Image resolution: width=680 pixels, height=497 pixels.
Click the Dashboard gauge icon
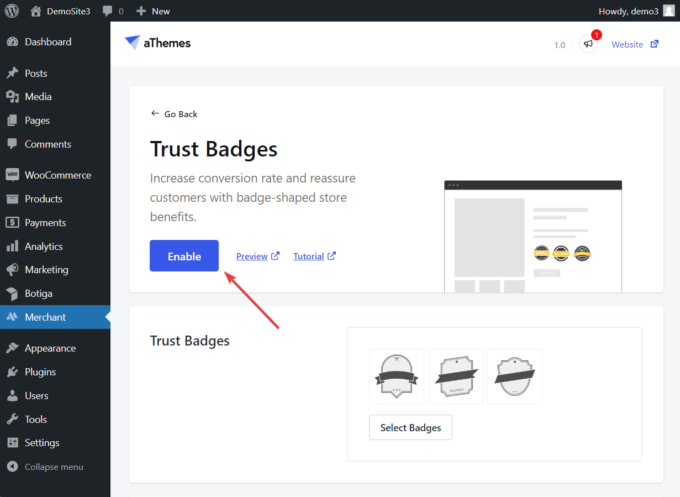[12, 42]
